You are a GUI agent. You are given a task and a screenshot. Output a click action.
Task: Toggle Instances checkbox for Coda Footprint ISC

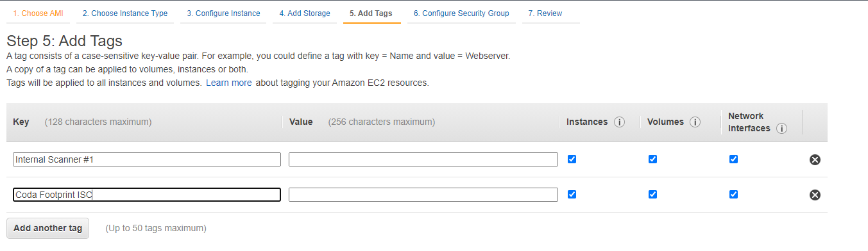[x=572, y=195]
